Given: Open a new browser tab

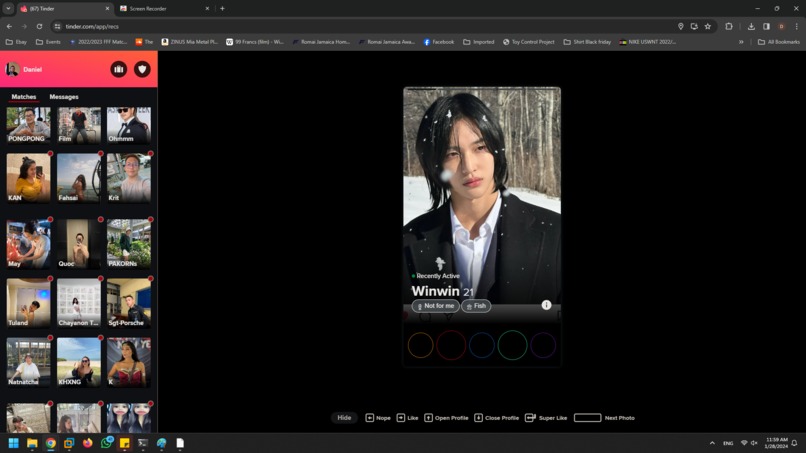Looking at the screenshot, I should coord(223,9).
